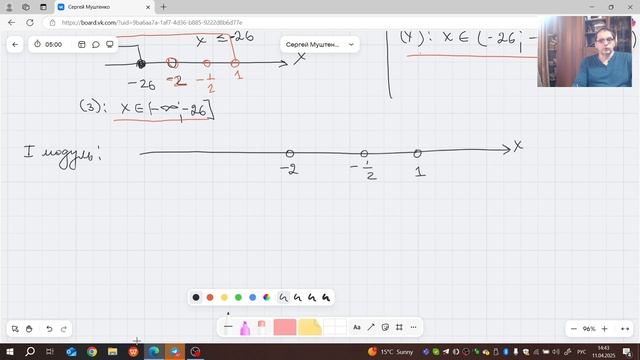Pick the yellow pen color
The image size is (640, 360).
[x=224, y=298]
